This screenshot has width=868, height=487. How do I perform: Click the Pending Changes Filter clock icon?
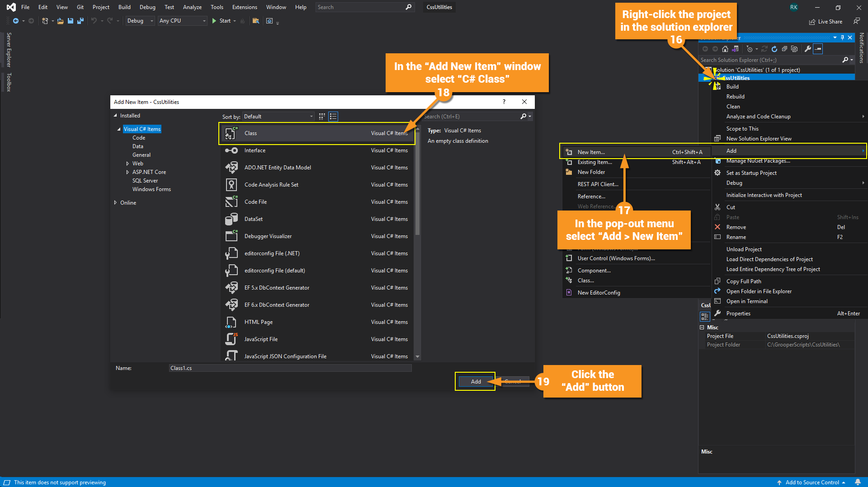[750, 49]
